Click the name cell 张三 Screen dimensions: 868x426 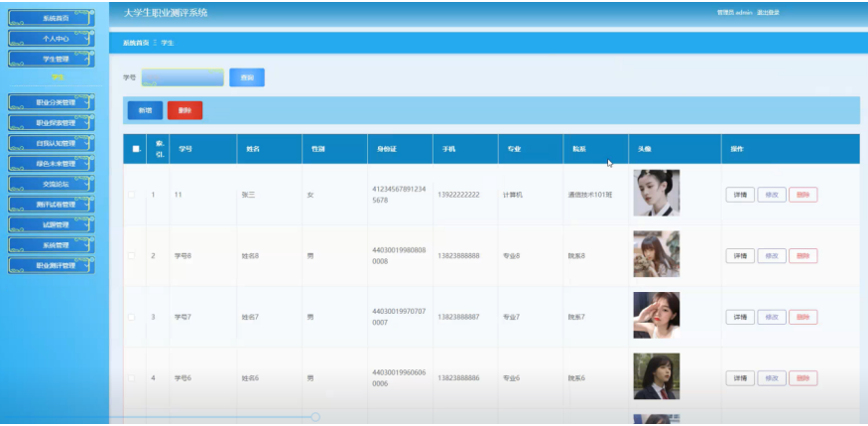pos(248,195)
